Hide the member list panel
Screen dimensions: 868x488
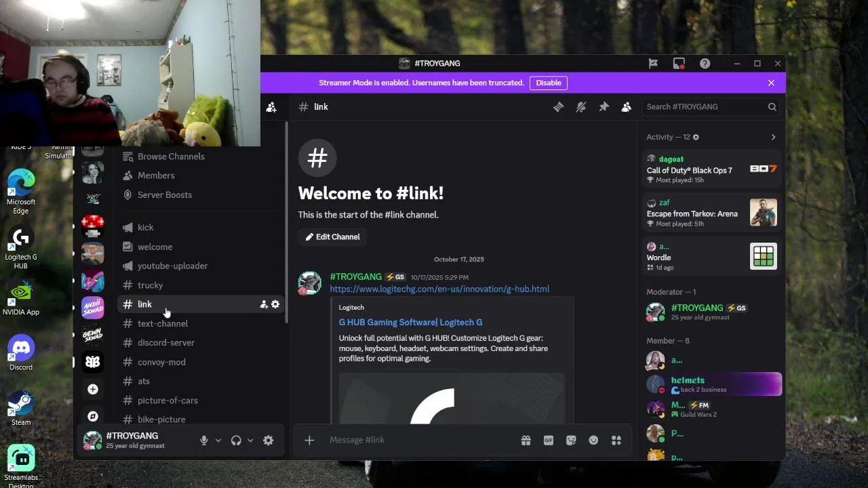627,106
